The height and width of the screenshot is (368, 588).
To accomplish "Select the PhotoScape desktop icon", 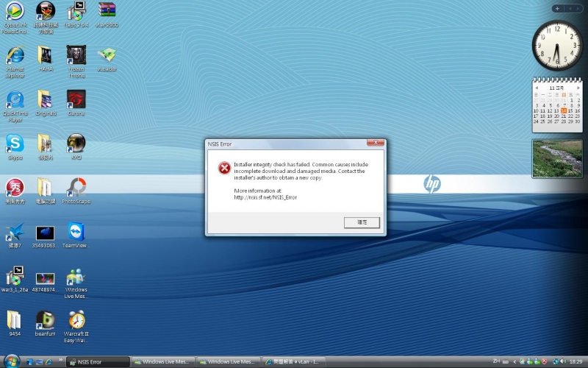I will 76,191.
